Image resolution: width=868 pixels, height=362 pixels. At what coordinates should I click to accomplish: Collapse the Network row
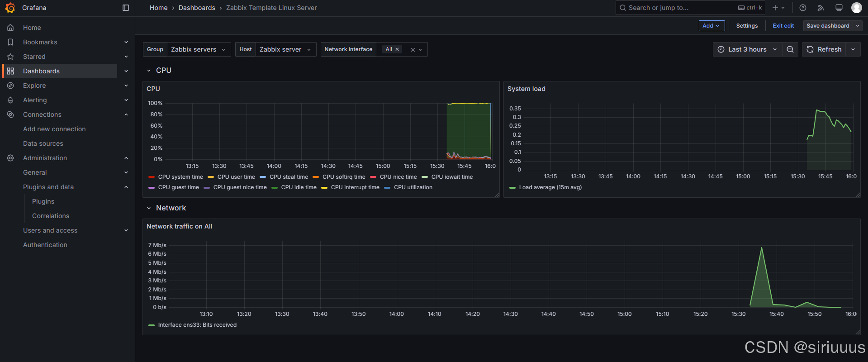click(149, 208)
